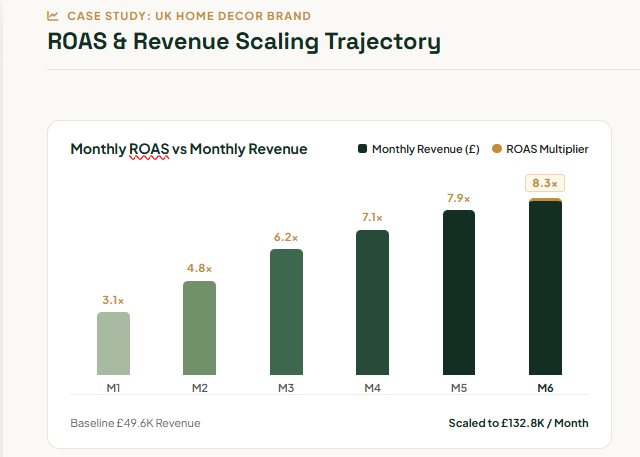Image resolution: width=640 pixels, height=457 pixels.
Task: Click the 7.1× ROAS value label
Action: (x=372, y=217)
